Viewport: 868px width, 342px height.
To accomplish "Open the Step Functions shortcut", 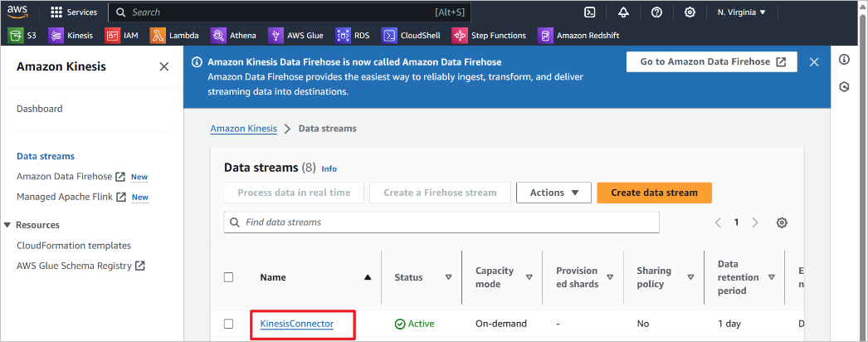I will pyautogui.click(x=490, y=36).
